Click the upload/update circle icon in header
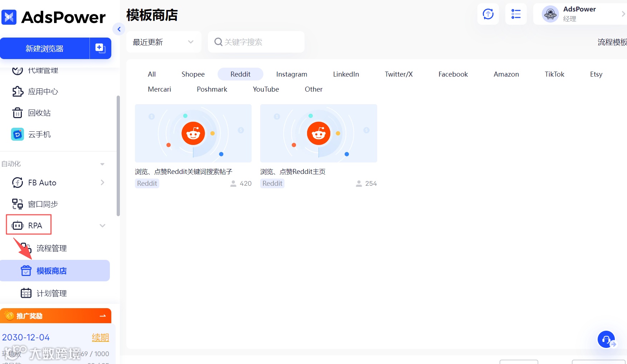This screenshot has width=627, height=364. point(488,14)
